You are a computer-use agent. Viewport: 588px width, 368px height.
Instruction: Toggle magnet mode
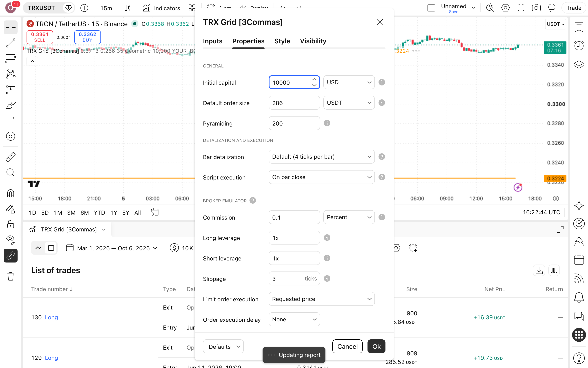click(10, 193)
